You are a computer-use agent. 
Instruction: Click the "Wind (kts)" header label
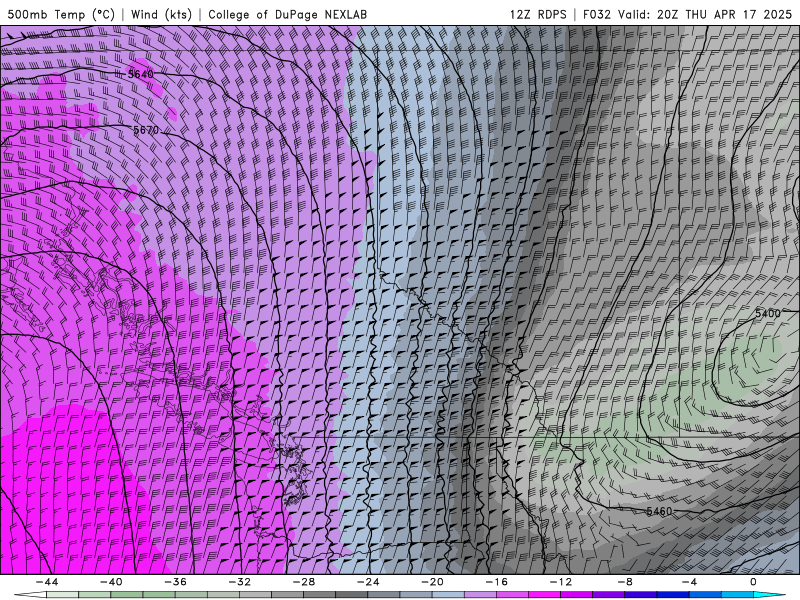[x=161, y=14]
